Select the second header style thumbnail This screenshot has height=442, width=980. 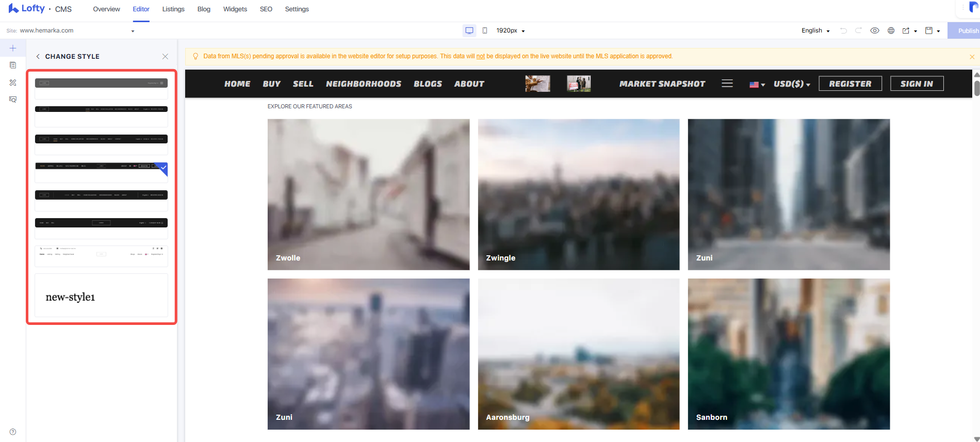pyautogui.click(x=101, y=116)
